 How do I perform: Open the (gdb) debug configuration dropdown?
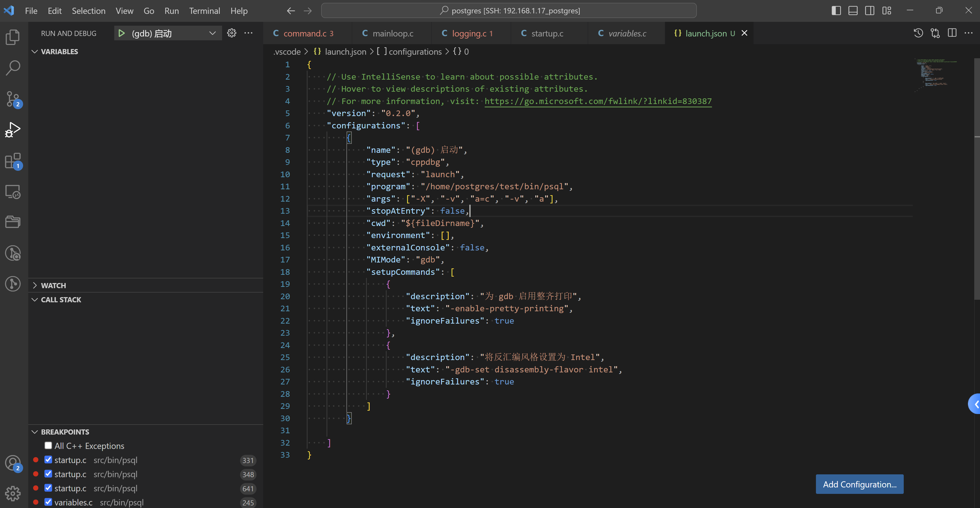(x=212, y=33)
